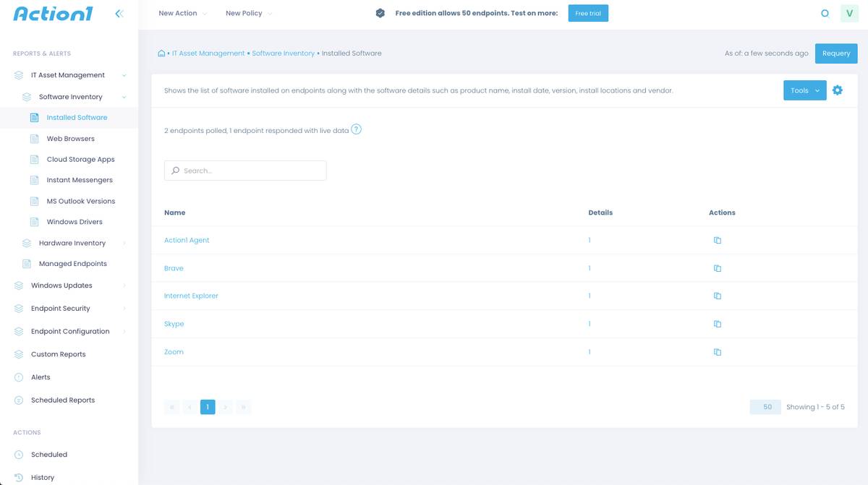Viewport: 868px width, 485px height.
Task: Sort by Details column header
Action: [600, 213]
